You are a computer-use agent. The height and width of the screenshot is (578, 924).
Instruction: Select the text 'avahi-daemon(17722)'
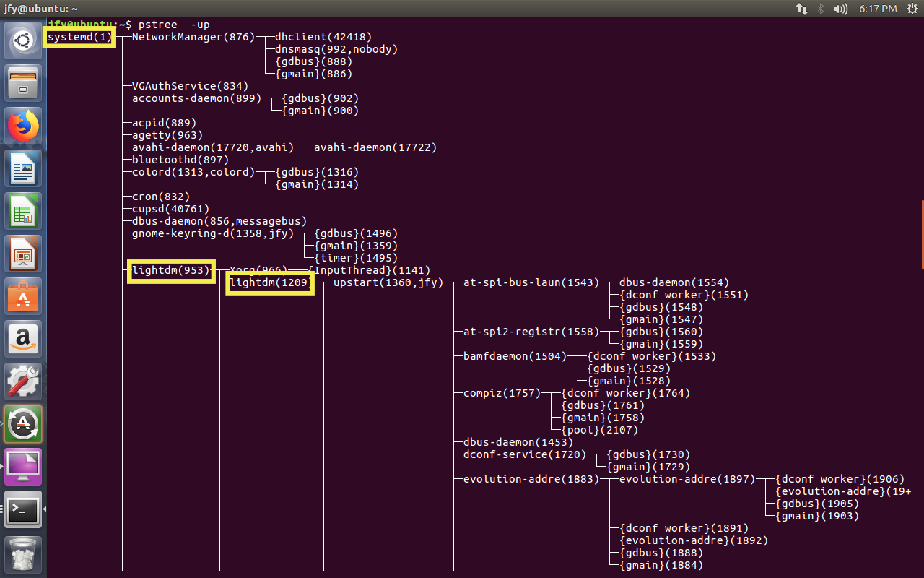(375, 147)
